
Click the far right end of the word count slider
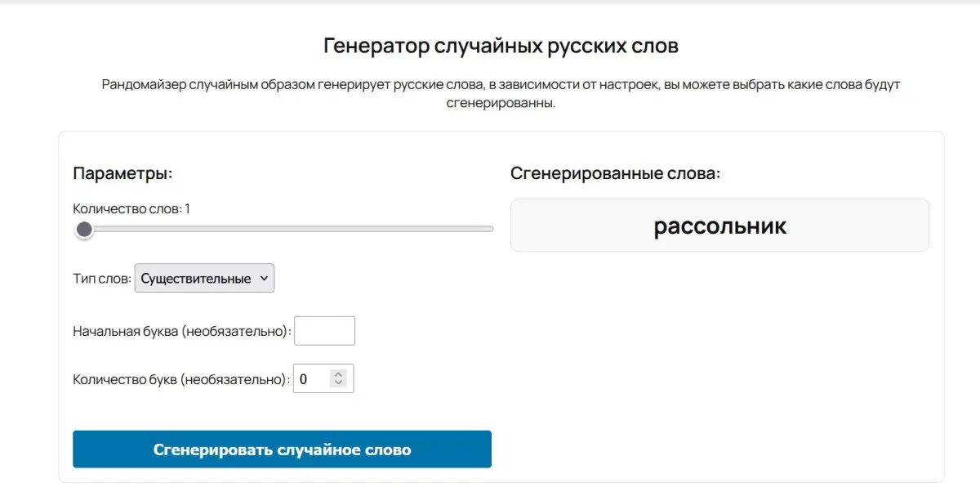(492, 229)
